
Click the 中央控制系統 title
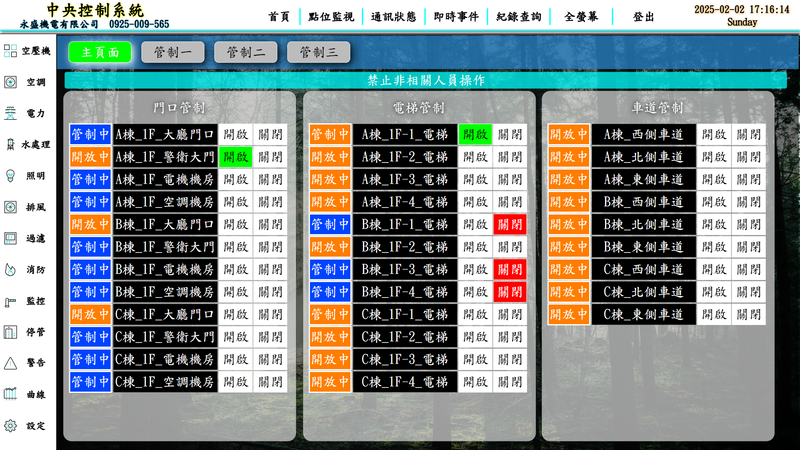(95, 10)
